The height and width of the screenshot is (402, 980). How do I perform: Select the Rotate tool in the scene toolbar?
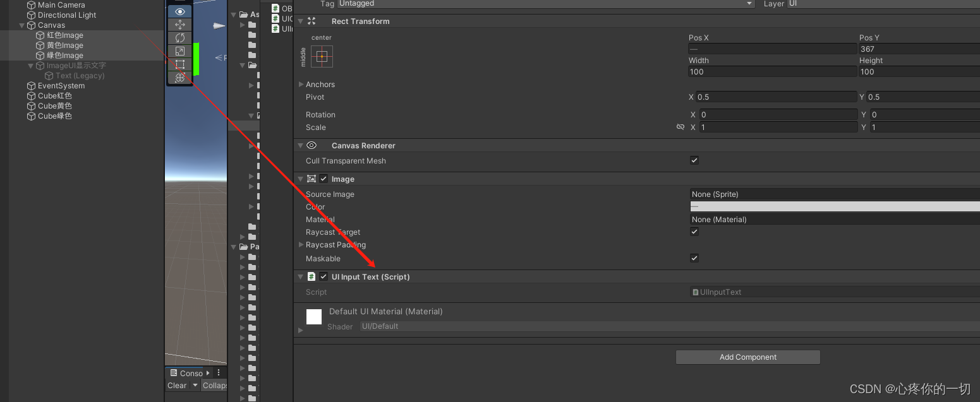[180, 38]
